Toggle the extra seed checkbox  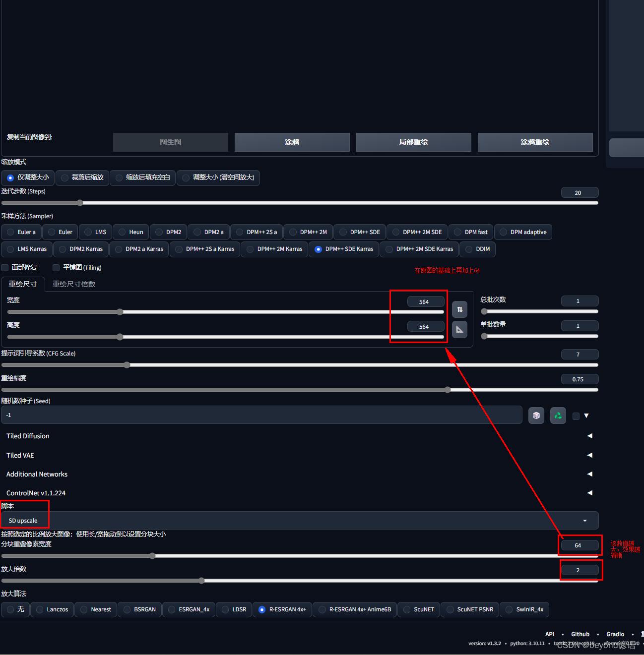pyautogui.click(x=576, y=416)
